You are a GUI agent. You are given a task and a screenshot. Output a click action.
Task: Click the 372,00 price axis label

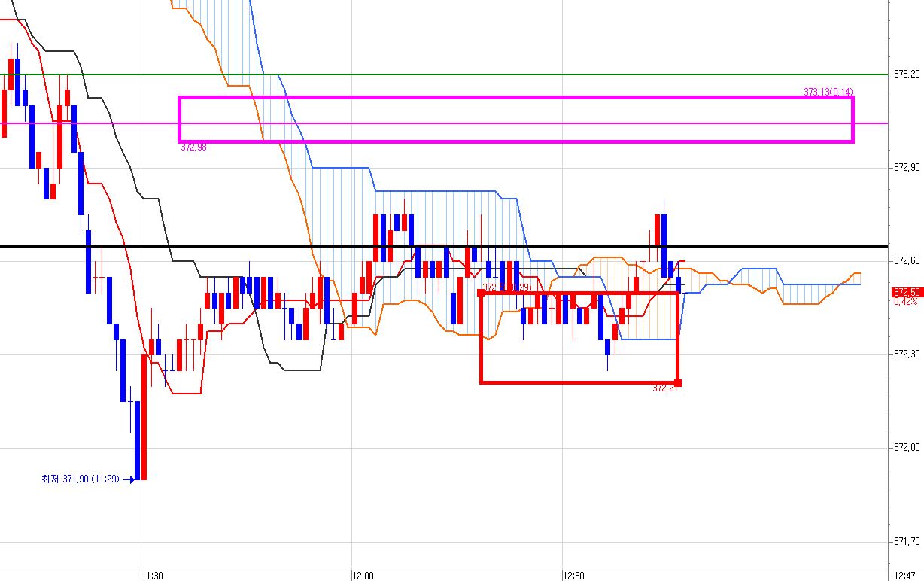coord(907,448)
